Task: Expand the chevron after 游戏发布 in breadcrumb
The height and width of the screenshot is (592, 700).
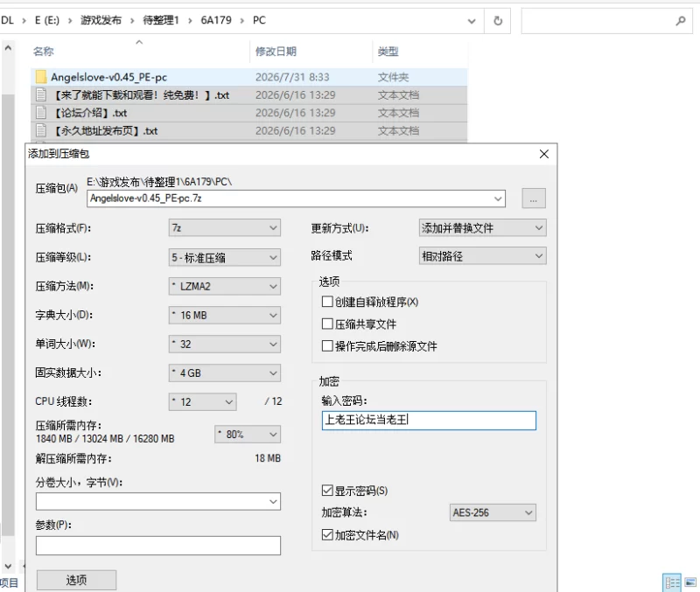Action: tap(132, 20)
